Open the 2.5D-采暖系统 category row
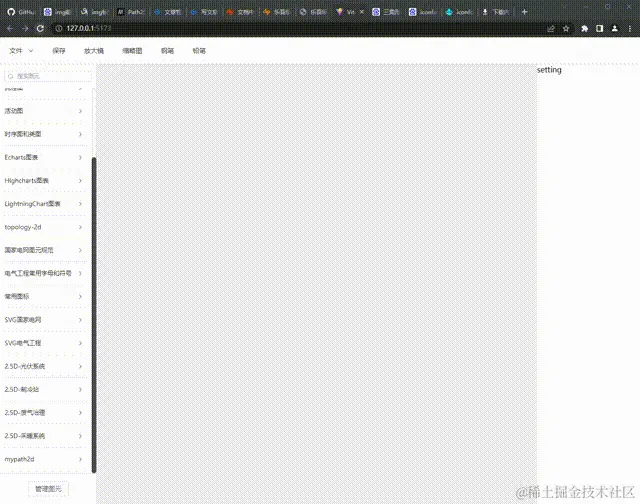Screen dimensions: 640x504 pos(44,436)
